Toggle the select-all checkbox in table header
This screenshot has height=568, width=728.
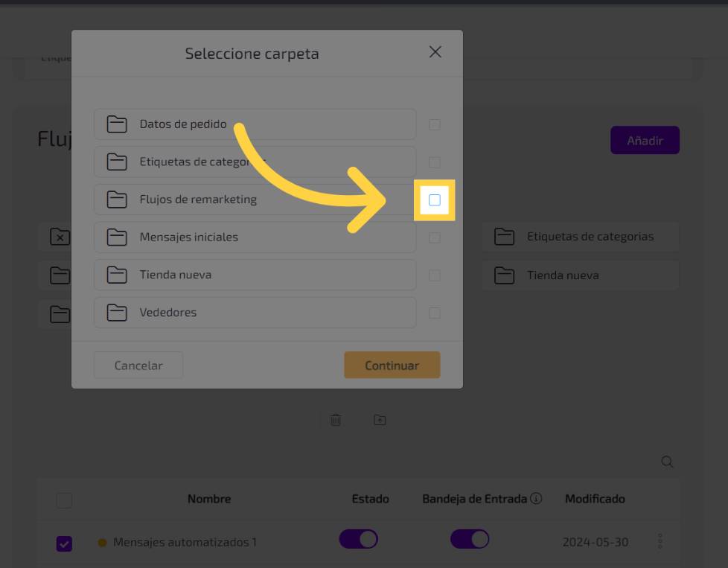[65, 500]
